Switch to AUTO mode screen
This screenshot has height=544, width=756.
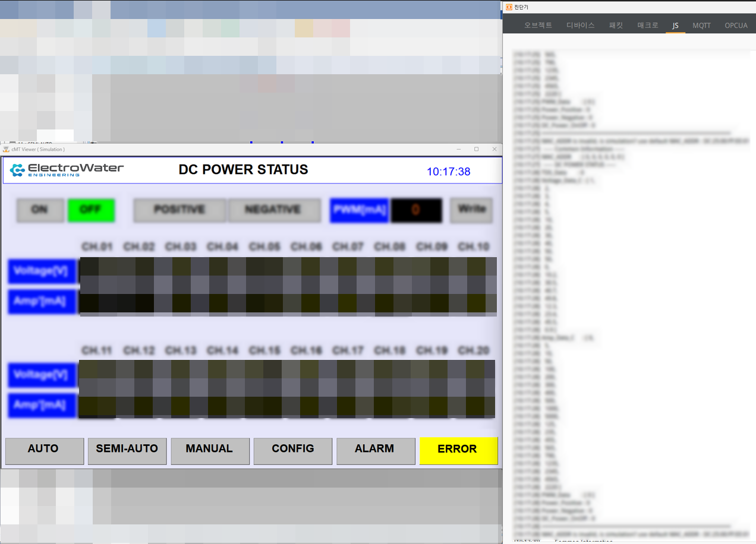pyautogui.click(x=44, y=450)
